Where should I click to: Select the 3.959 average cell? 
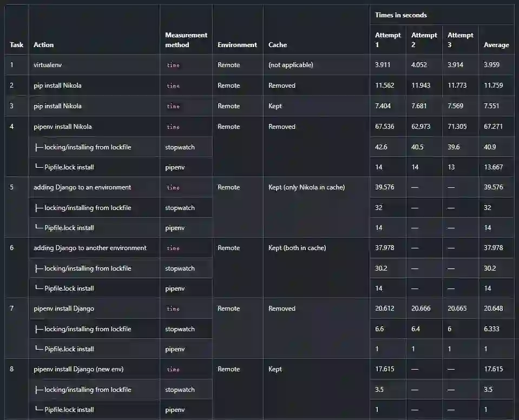491,65
